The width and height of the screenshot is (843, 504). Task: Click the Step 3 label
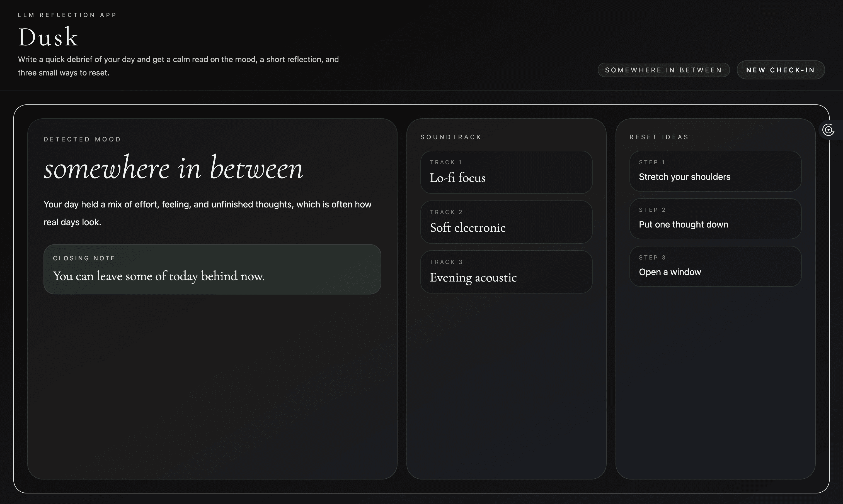[652, 258]
